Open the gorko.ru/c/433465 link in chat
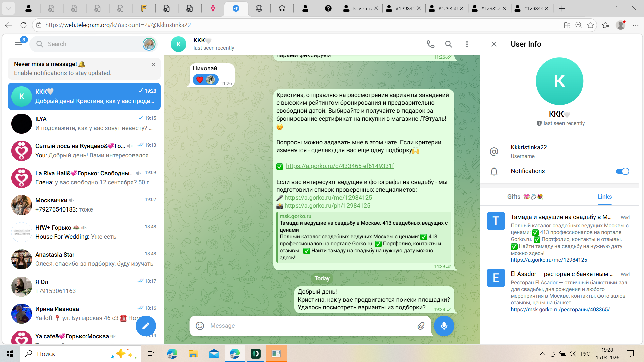644x362 pixels. coord(340,166)
